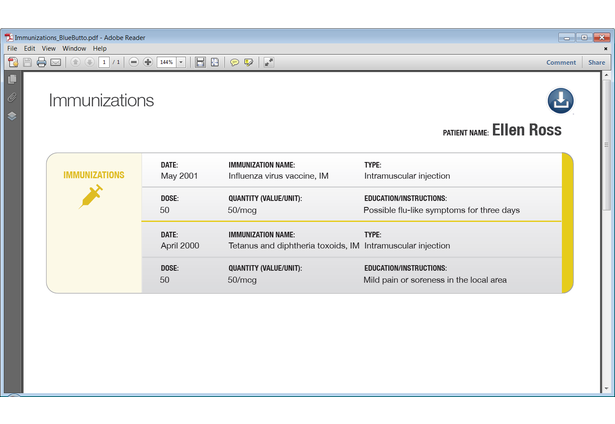Add a sticky note comment
Viewport: 615px width, 424px height.
[x=235, y=62]
